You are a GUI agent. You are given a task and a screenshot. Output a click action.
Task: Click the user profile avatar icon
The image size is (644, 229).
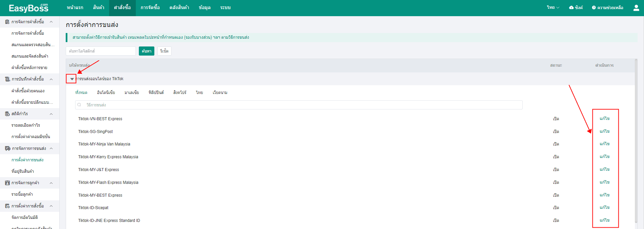(636, 8)
